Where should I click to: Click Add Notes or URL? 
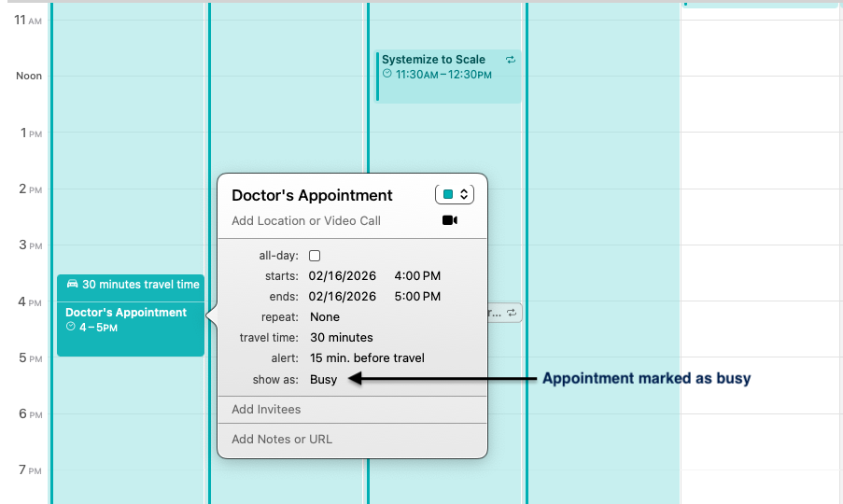pyautogui.click(x=282, y=440)
